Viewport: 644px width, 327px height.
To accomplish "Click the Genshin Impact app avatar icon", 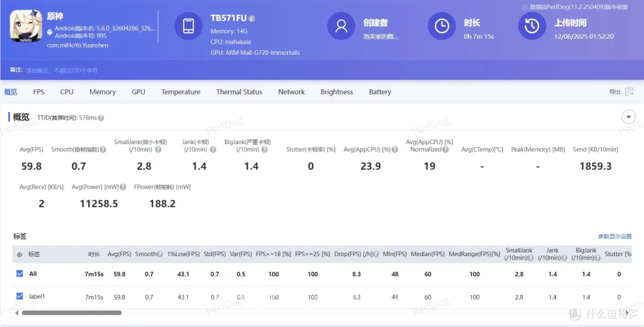I will (26, 26).
